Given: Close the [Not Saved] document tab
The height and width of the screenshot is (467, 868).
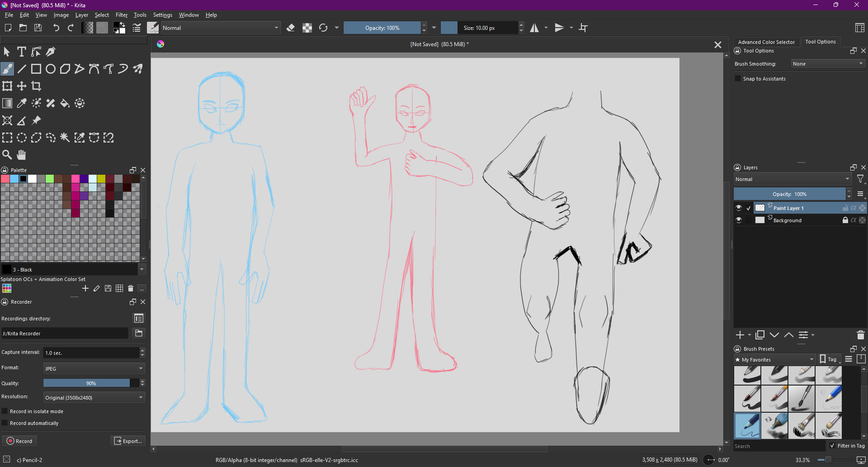Looking at the screenshot, I should 717,44.
